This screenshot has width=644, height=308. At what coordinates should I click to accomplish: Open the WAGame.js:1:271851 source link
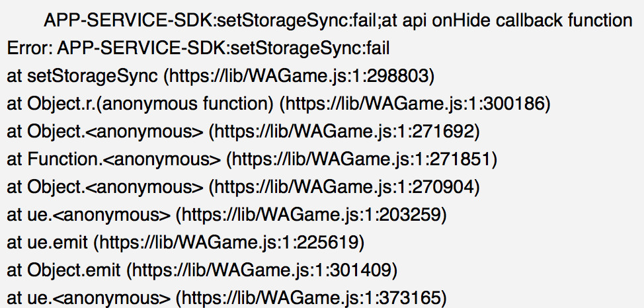pos(362,160)
